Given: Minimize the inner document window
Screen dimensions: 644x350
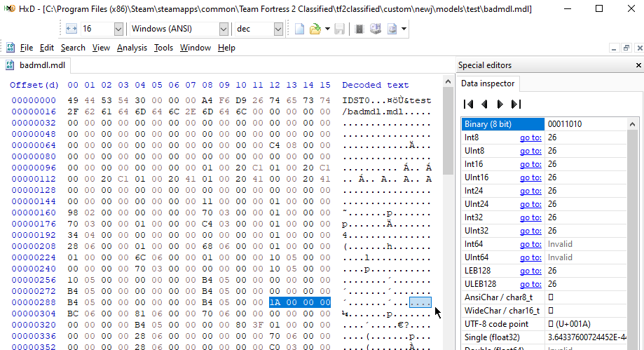Looking at the screenshot, I should tap(614, 48).
